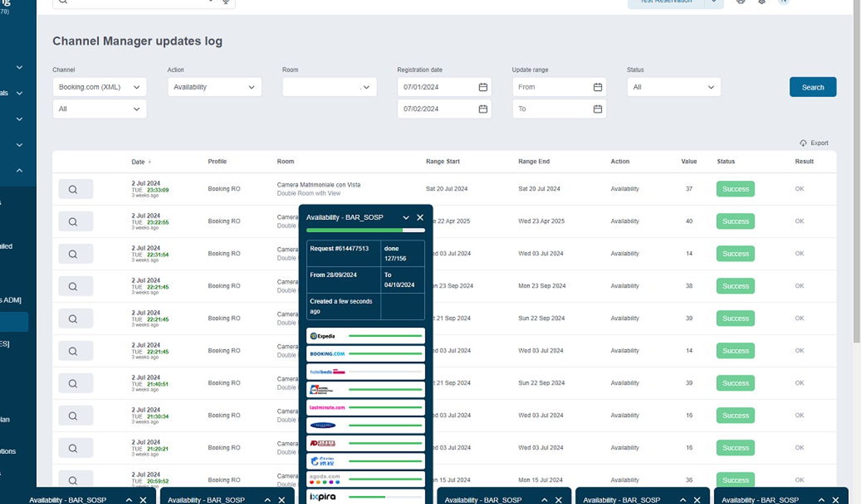Click the Expedia logo in the popup
Image resolution: width=861 pixels, height=504 pixels.
click(323, 336)
